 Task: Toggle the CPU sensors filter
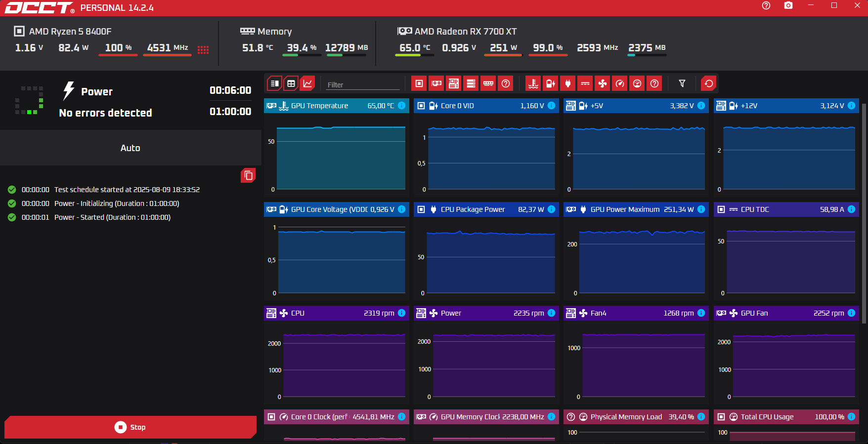(x=419, y=83)
